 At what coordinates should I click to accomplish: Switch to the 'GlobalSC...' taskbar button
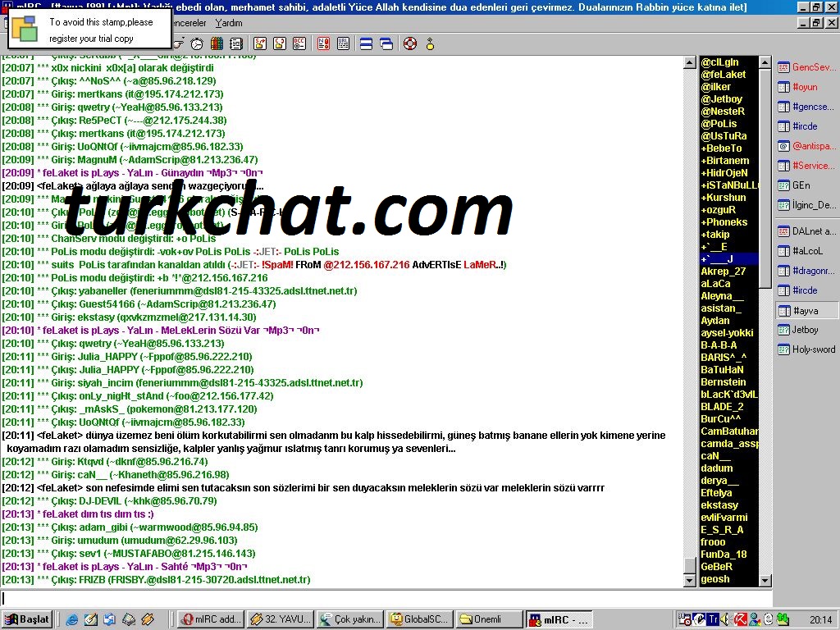click(x=419, y=619)
